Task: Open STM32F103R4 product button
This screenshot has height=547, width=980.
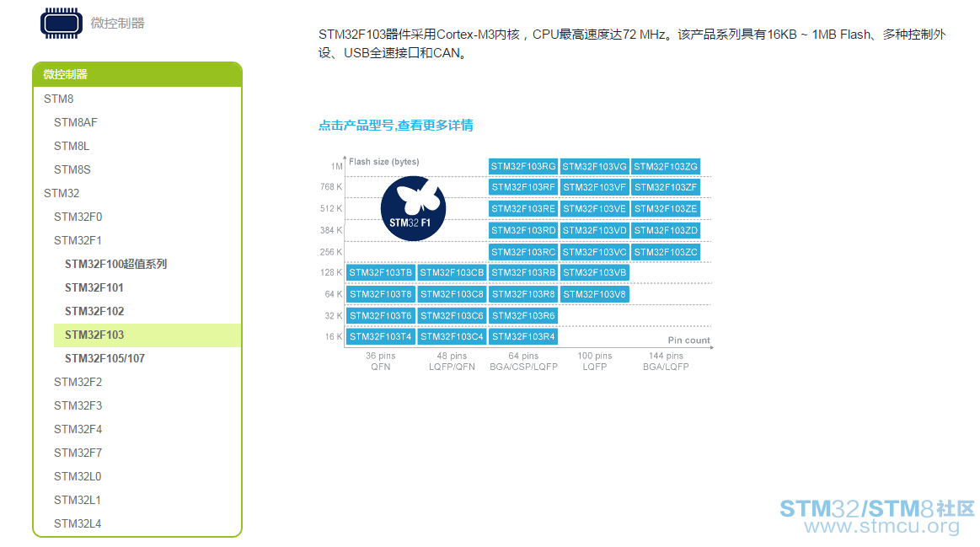Action: coord(523,336)
